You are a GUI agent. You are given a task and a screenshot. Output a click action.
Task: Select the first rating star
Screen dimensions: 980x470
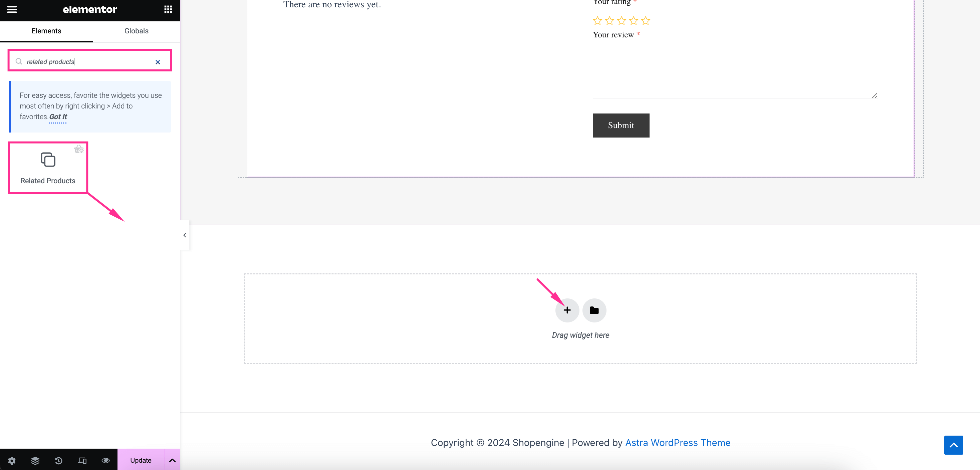(x=598, y=21)
